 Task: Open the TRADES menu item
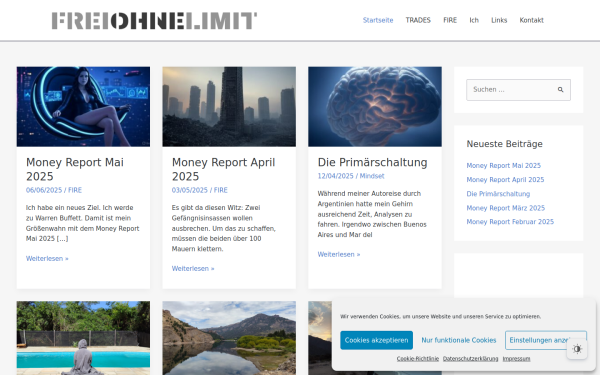[x=418, y=20]
